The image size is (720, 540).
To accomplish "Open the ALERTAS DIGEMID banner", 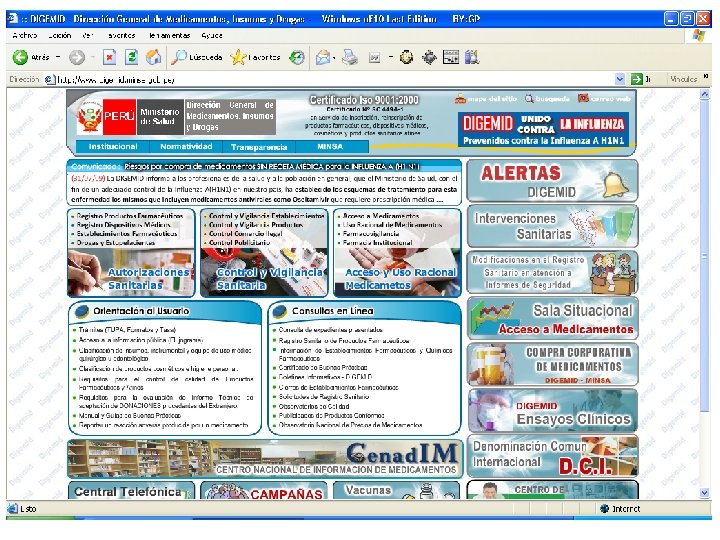I will [x=552, y=181].
